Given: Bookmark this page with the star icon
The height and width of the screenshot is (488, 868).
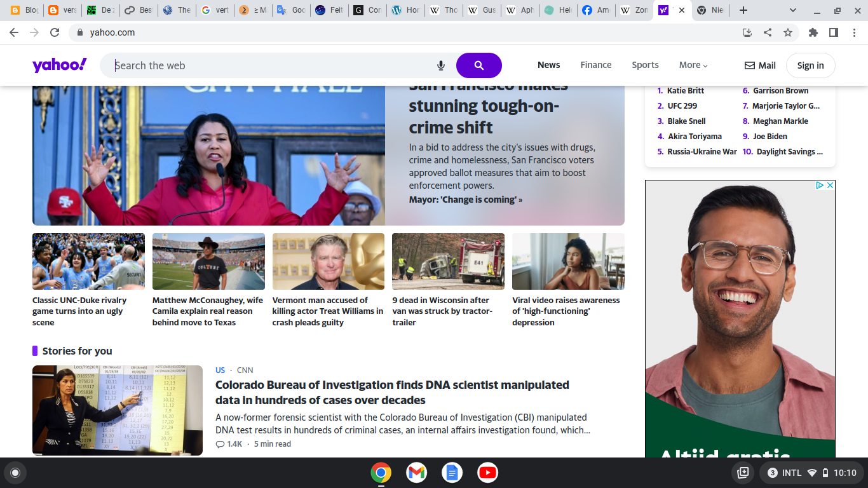Looking at the screenshot, I should [x=788, y=32].
